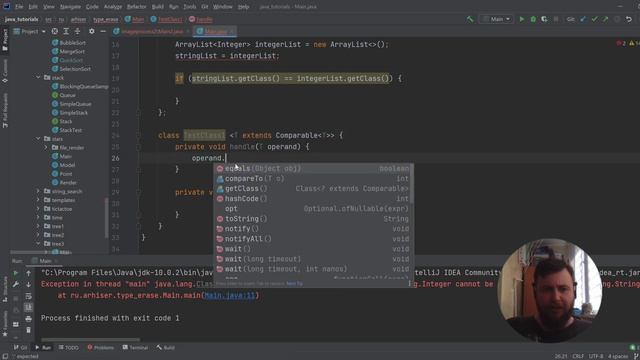Choose equals(Object obj) completion suggestion
This screenshot has height=360, width=640.
313,168
